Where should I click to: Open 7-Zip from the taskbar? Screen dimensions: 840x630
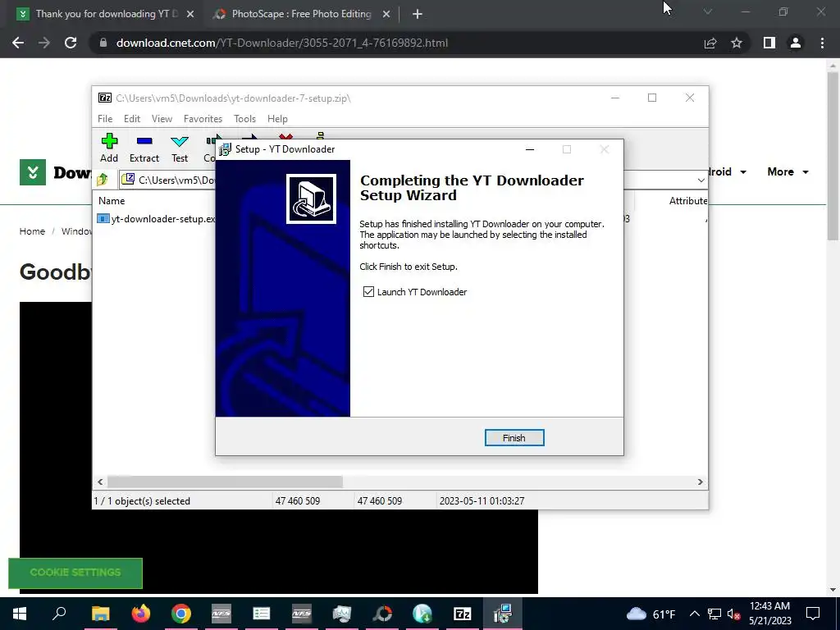point(463,614)
